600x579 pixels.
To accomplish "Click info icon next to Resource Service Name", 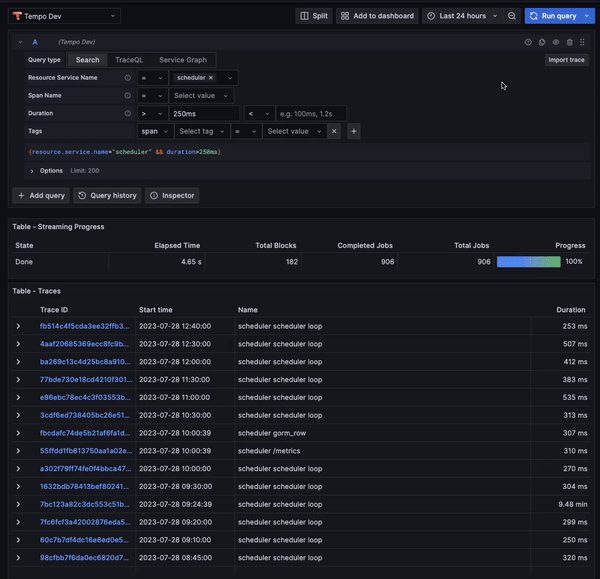I will coord(127,78).
